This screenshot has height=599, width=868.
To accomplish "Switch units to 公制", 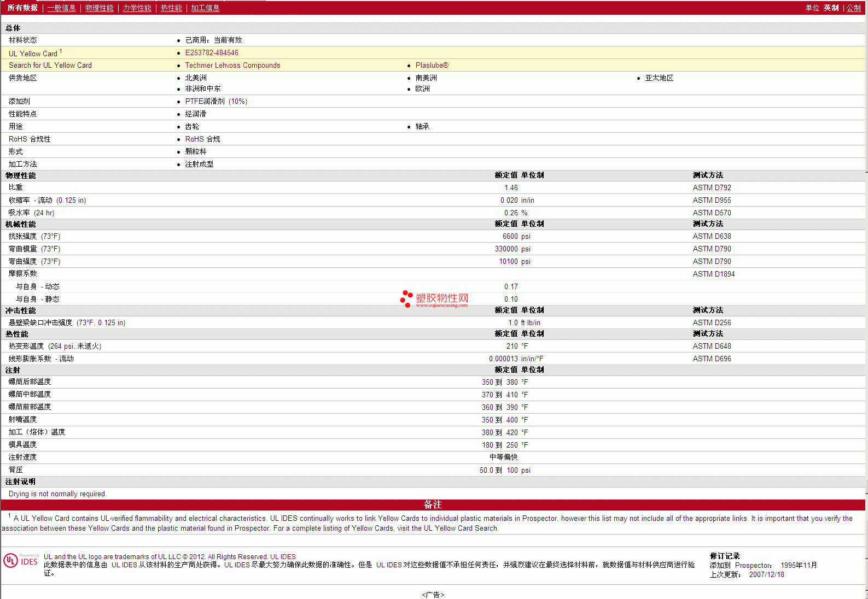I will [x=854, y=8].
